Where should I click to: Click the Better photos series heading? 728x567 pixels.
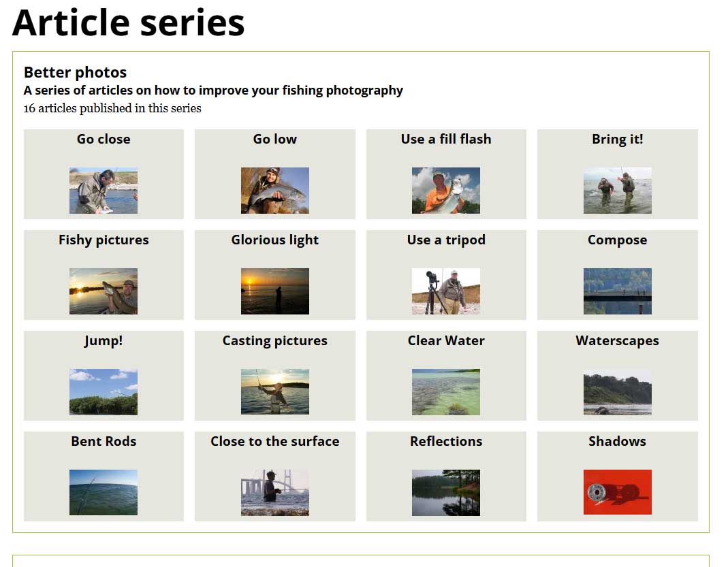point(75,72)
